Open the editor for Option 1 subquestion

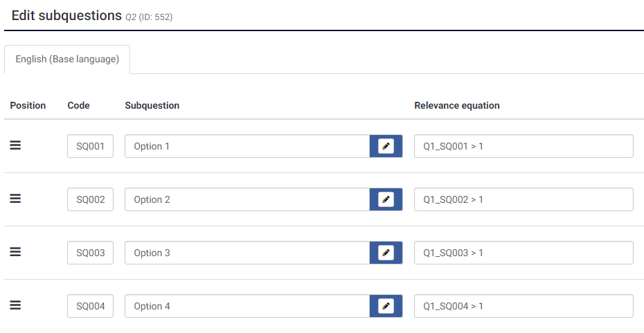click(x=386, y=146)
